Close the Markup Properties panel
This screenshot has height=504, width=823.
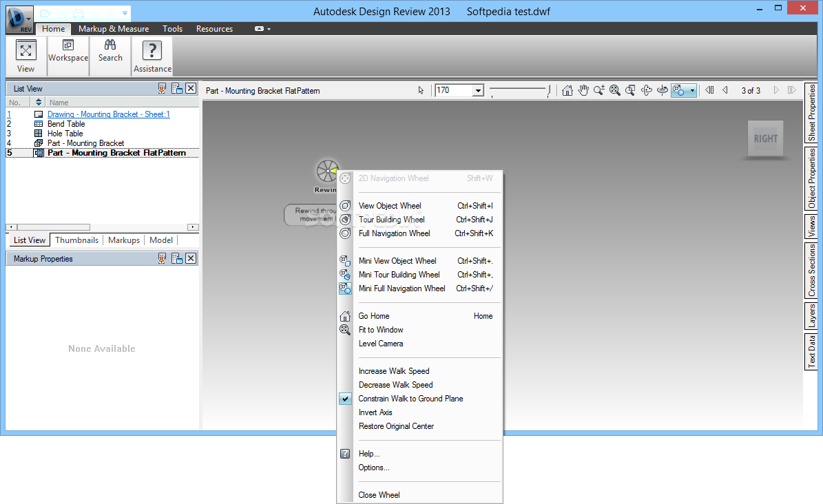pyautogui.click(x=191, y=258)
